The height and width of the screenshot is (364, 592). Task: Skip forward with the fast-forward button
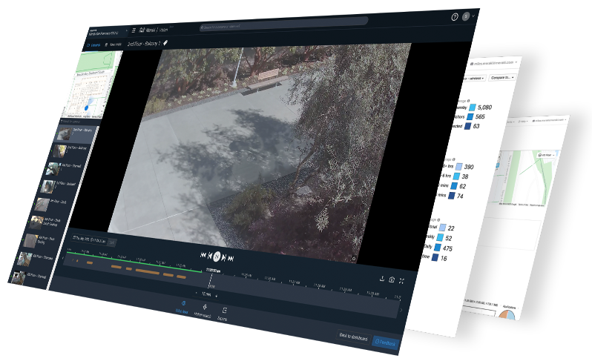pos(231,259)
